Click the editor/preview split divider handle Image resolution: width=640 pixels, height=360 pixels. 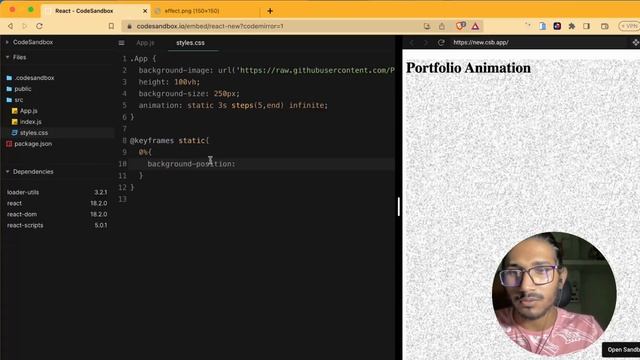(399, 207)
